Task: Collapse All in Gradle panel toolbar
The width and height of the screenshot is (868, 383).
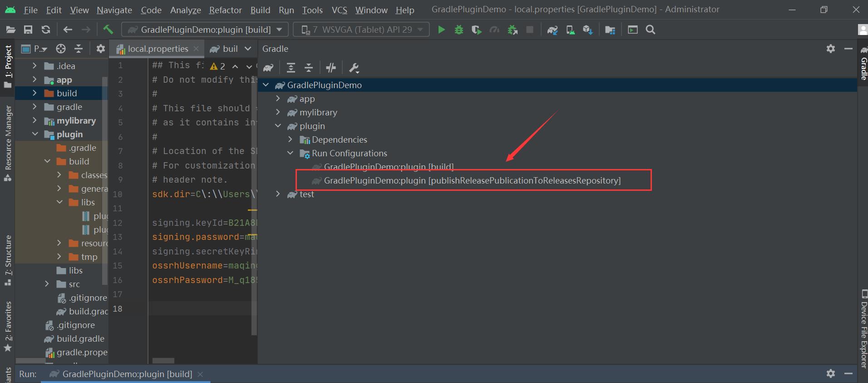Action: pos(309,68)
